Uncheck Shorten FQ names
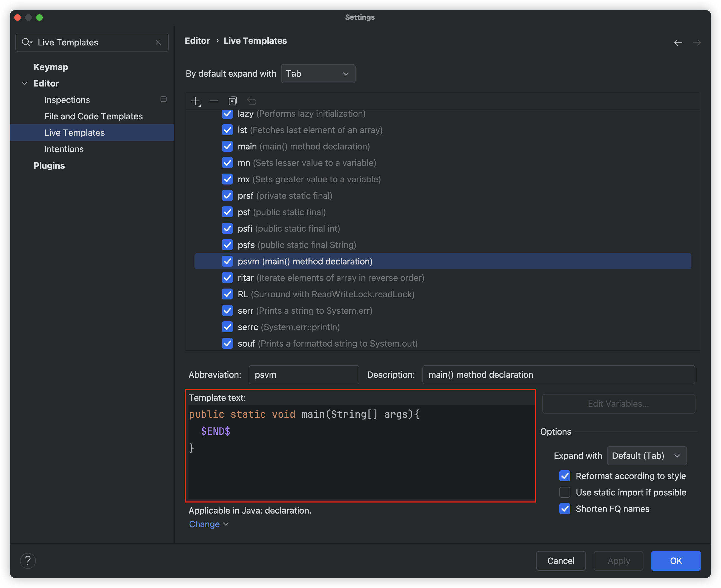Image resolution: width=721 pixels, height=588 pixels. (565, 509)
